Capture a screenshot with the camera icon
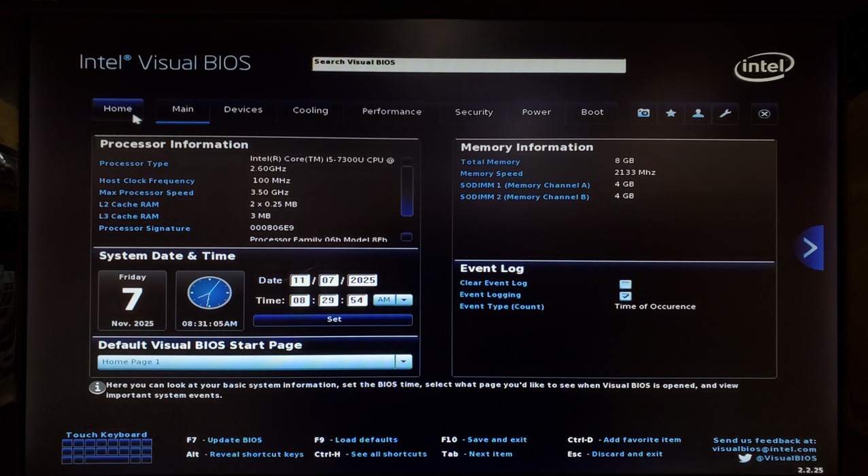The image size is (868, 476). pyautogui.click(x=643, y=113)
